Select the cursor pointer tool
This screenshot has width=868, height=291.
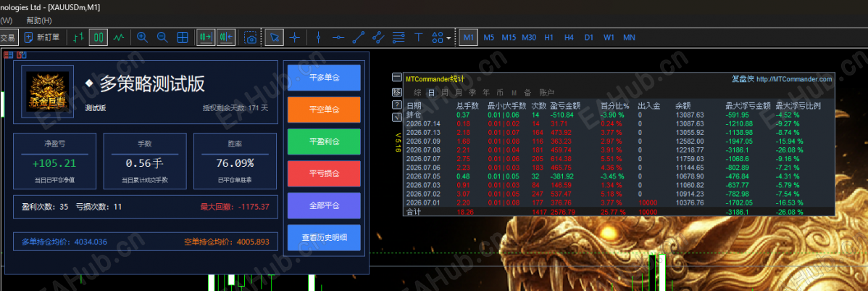coord(275,37)
